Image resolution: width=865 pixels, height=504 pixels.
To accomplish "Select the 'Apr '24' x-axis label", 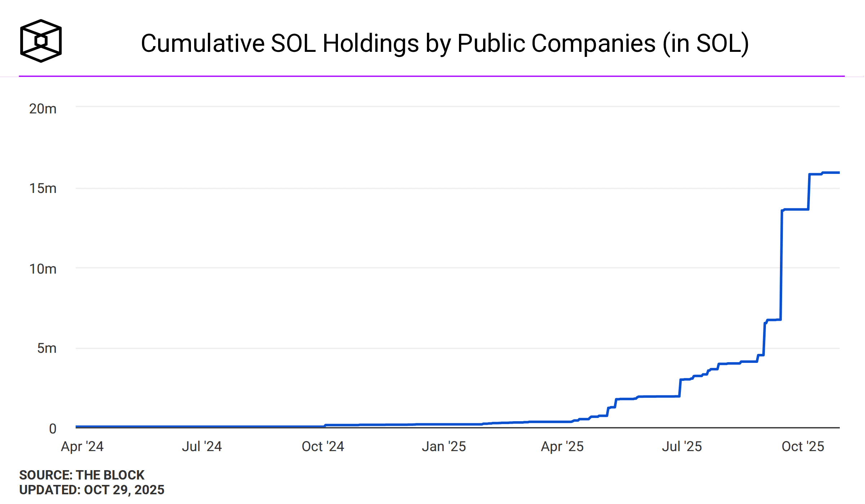I will (82, 446).
